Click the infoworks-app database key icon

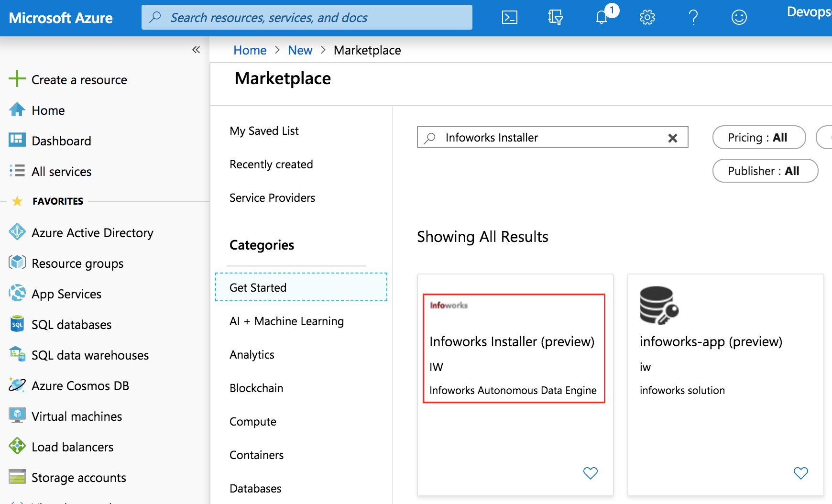659,305
